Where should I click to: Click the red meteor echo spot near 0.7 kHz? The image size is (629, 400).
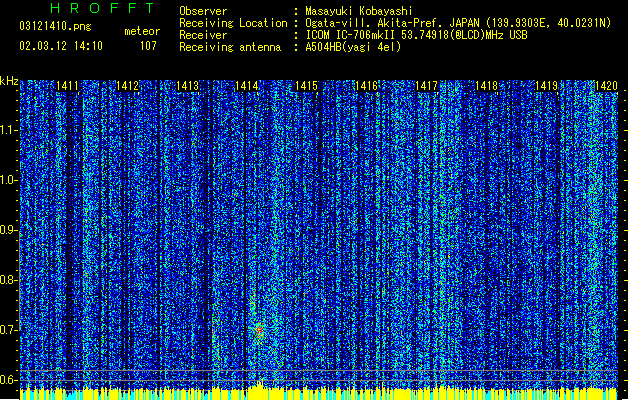259,331
